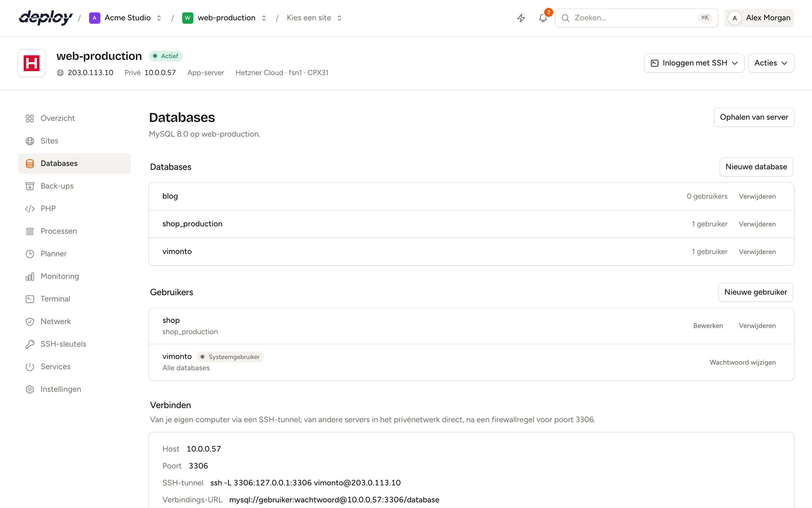Select Databases in the sidebar
Screen dimensions: 812x508
[x=74, y=164]
